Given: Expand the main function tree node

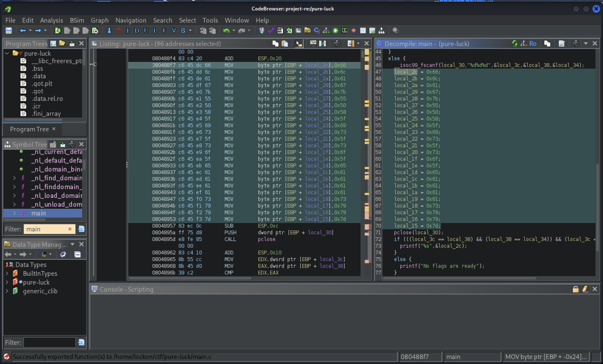Looking at the screenshot, I should pos(14,213).
